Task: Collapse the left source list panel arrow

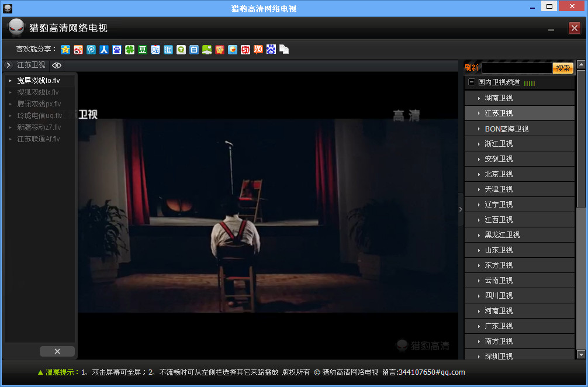Action: (9, 65)
